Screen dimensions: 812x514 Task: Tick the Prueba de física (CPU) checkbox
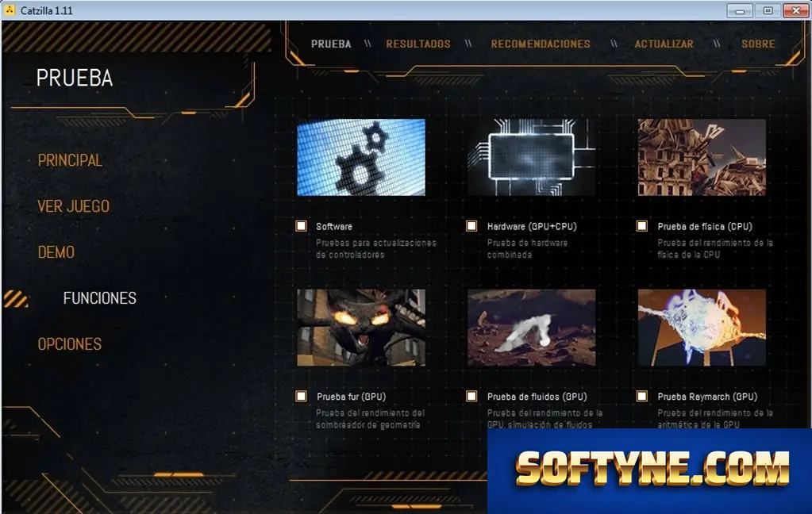point(641,226)
